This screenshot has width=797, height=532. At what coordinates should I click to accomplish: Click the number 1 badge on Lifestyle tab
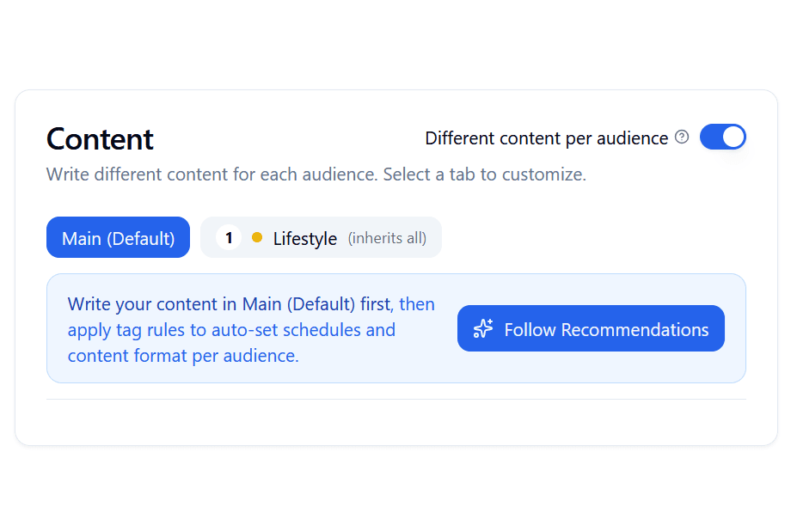pos(229,238)
